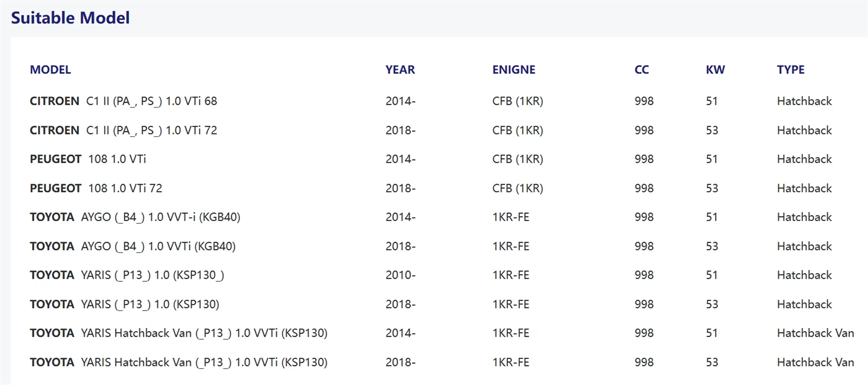Click the 2018- year in last row
The width and height of the screenshot is (868, 385).
click(x=401, y=362)
